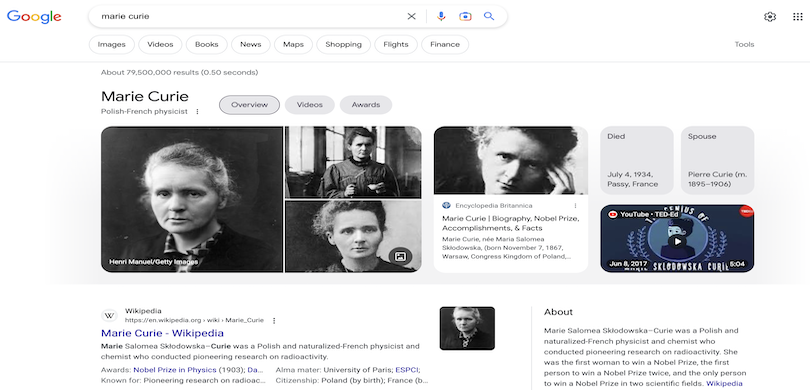Start voice search with microphone icon

[441, 17]
